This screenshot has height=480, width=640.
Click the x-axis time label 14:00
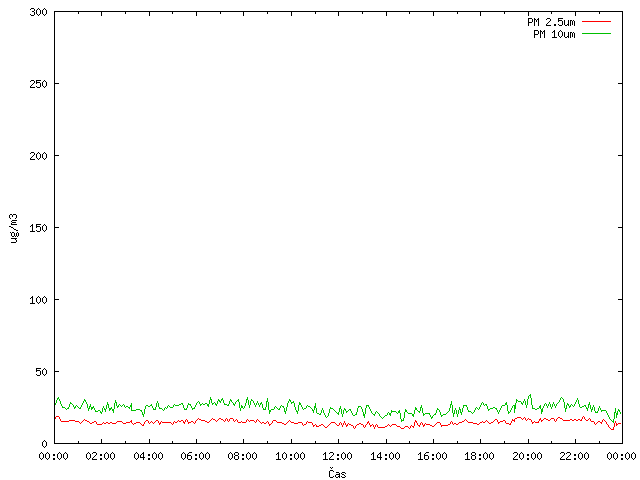tap(385, 456)
